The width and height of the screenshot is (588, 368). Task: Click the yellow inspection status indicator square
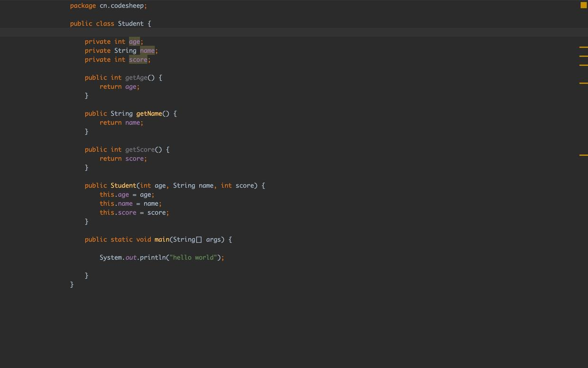pos(583,5)
